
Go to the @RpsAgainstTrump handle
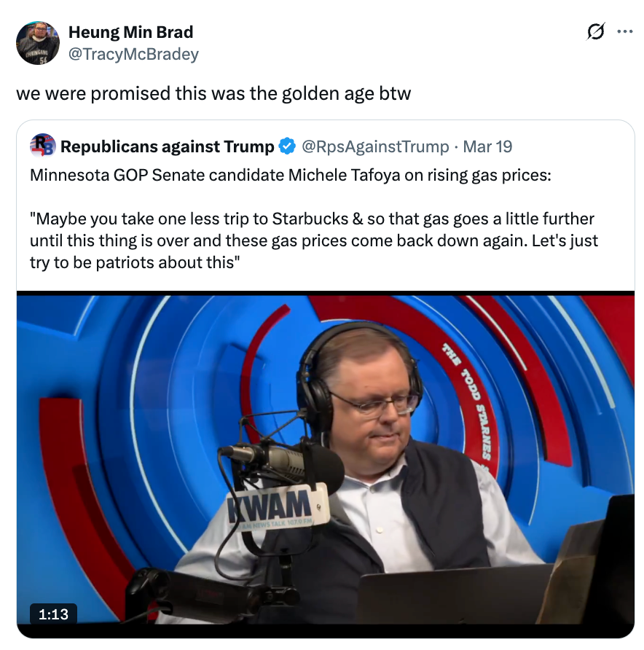point(374,146)
